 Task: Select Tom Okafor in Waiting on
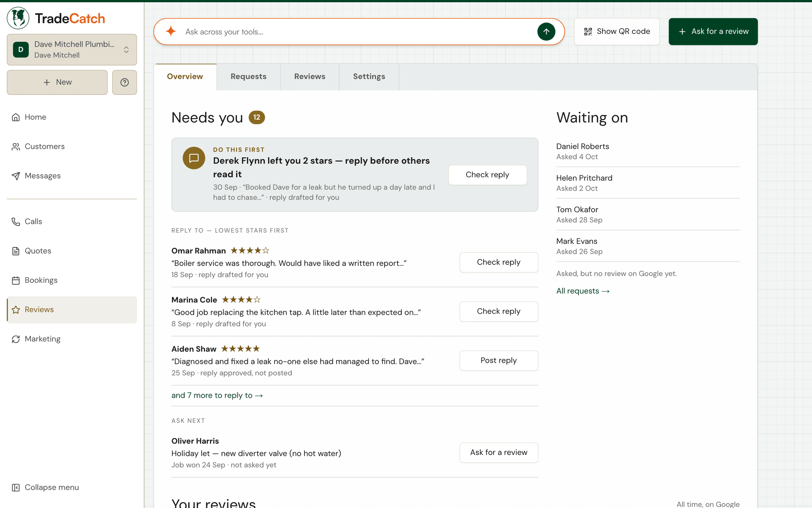[648, 214]
